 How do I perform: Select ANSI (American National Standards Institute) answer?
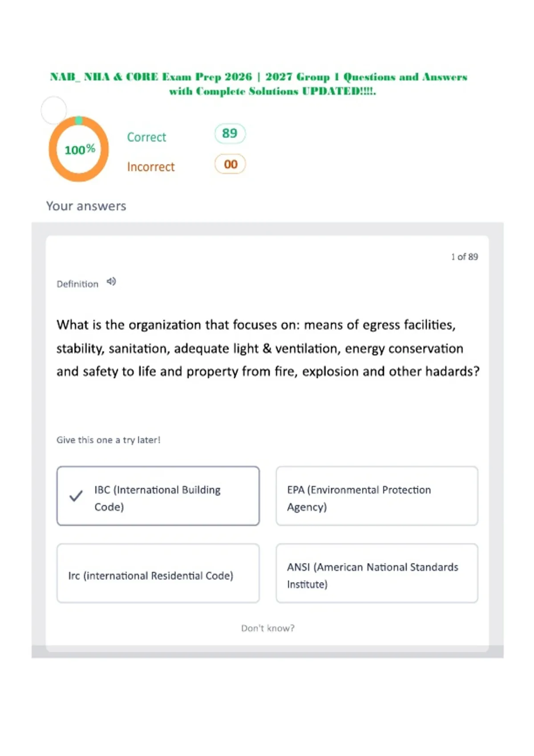377,573
